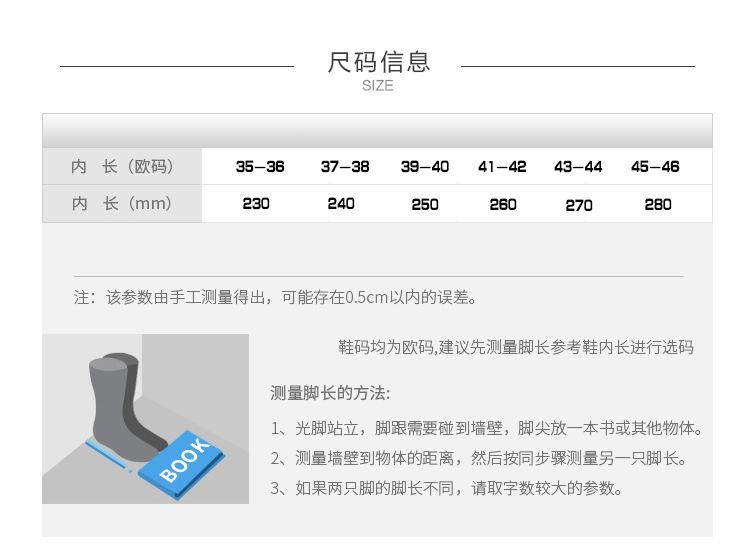Select size range 37–38
This screenshot has width=750, height=558.
[x=345, y=166]
